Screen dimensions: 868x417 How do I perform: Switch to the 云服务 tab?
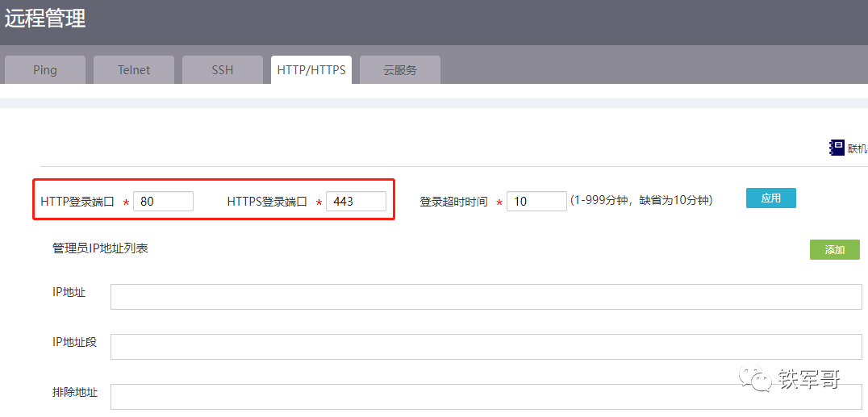[x=400, y=70]
